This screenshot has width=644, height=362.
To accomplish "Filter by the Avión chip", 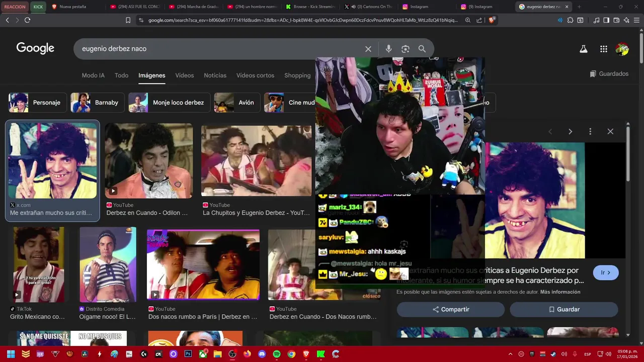I will point(236,103).
